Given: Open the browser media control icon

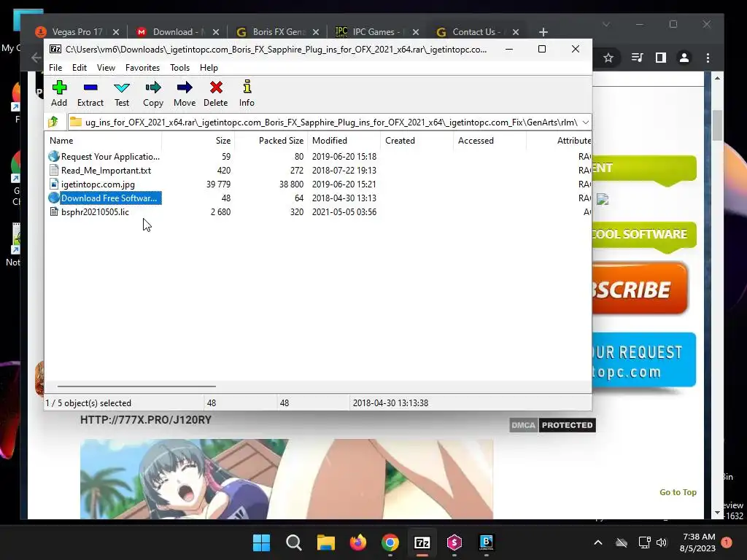Looking at the screenshot, I should 637,58.
